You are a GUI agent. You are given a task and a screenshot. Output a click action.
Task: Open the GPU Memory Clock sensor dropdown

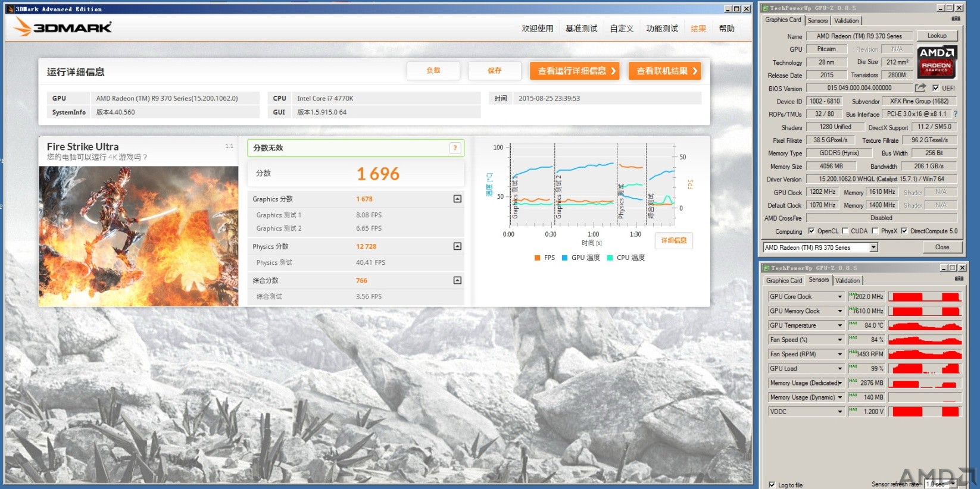[840, 311]
